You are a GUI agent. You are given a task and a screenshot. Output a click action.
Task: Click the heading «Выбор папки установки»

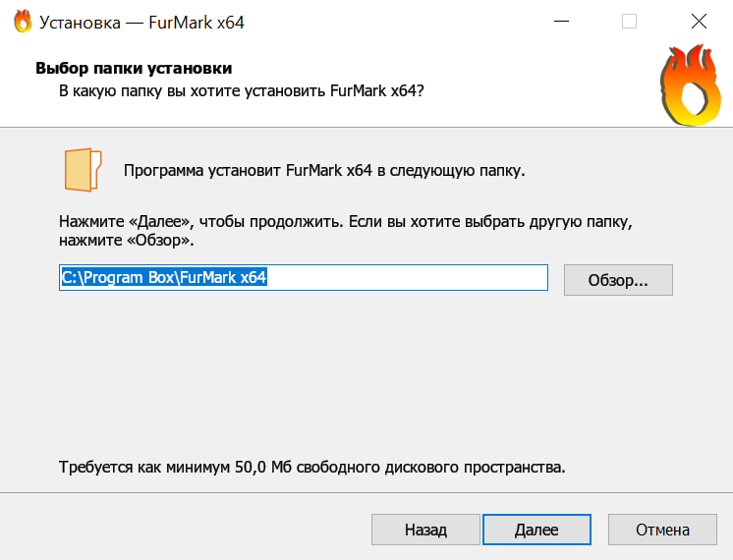click(x=134, y=68)
